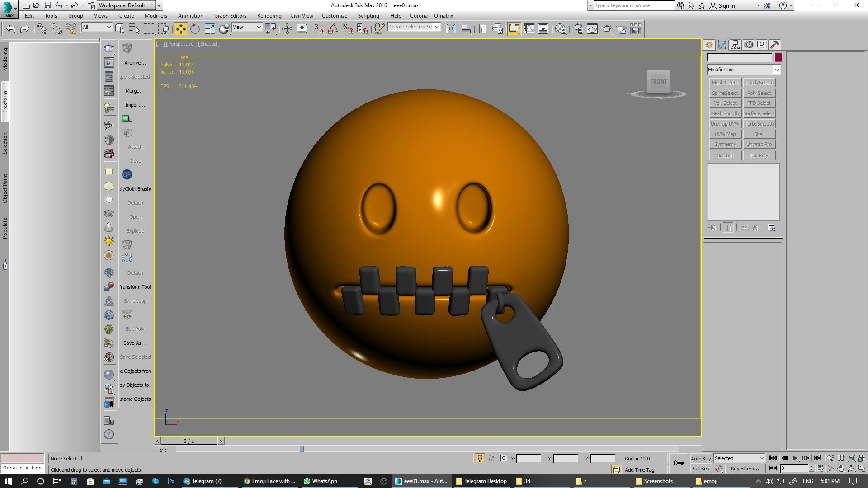868x488 pixels.
Task: Toggle the Selection Lock padlock
Action: click(x=491, y=458)
